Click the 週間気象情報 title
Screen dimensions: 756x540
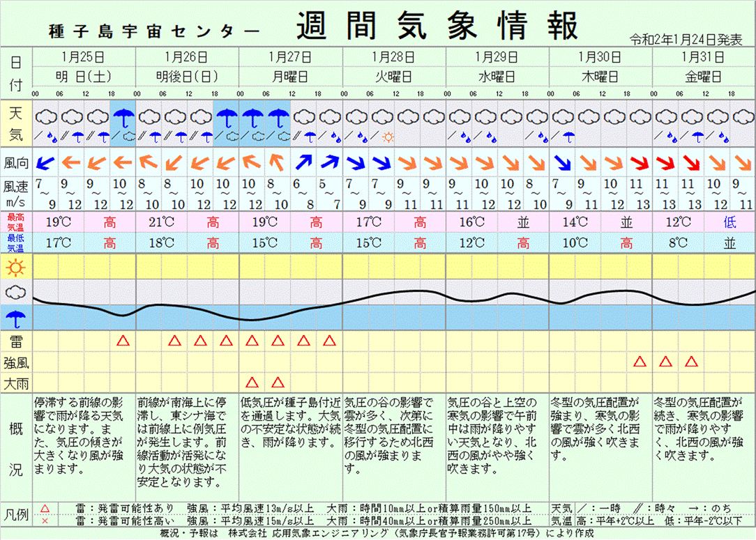[x=437, y=26]
